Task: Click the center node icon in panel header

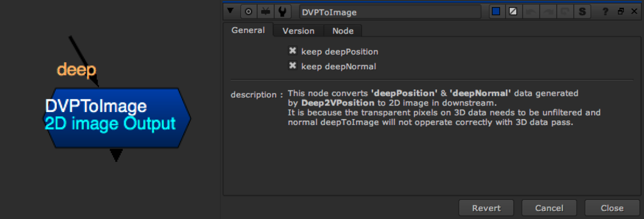Action: (x=248, y=11)
